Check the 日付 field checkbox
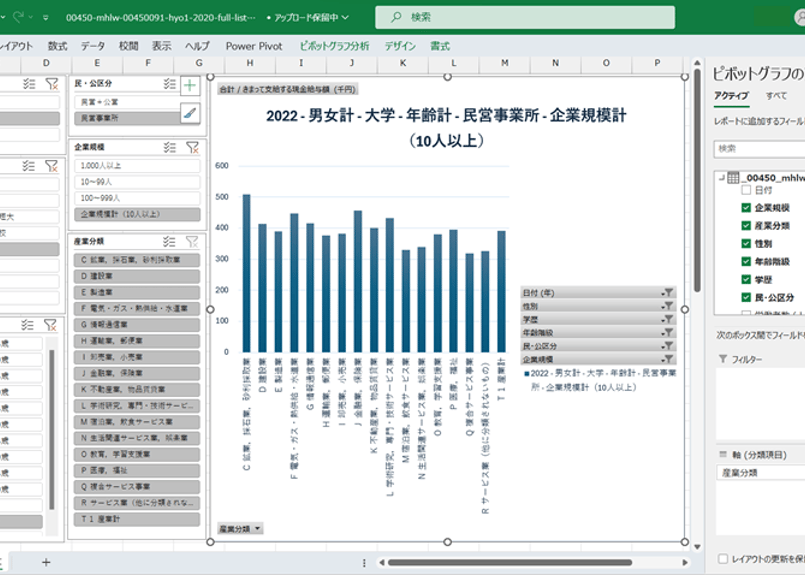Viewport: 805px width, 575px height. pos(746,190)
